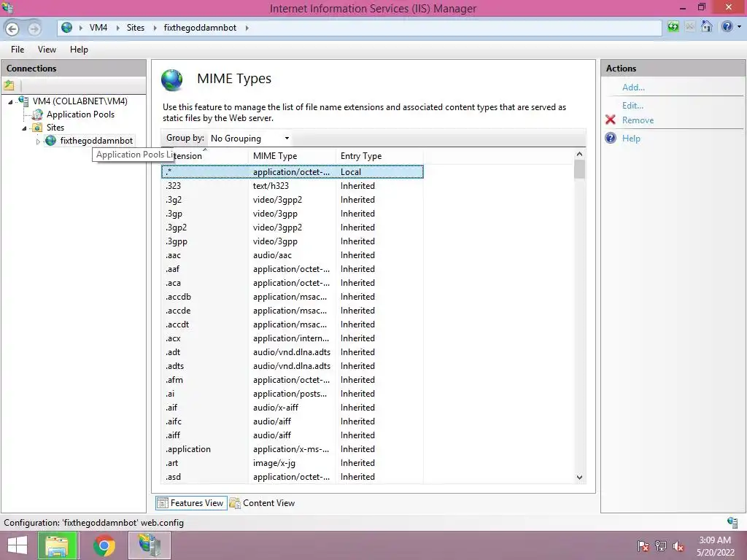747x560 pixels.
Task: Click the Sites folder icon
Action: click(x=37, y=127)
